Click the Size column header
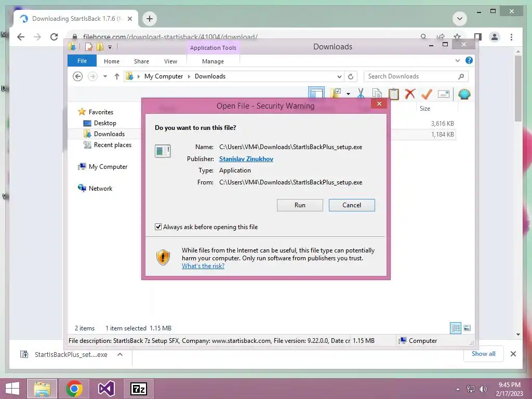The image size is (532, 399). tap(425, 108)
